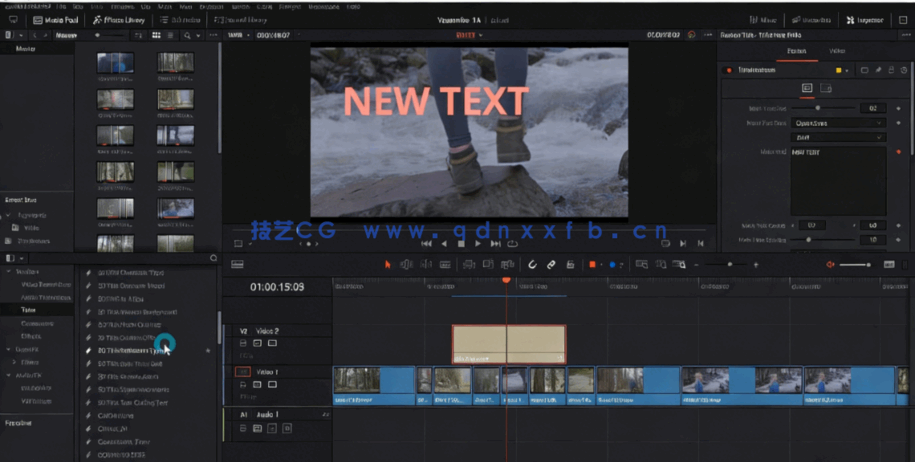This screenshot has height=462, width=915.
Task: Click the Play Reverse transport button
Action: 444,244
